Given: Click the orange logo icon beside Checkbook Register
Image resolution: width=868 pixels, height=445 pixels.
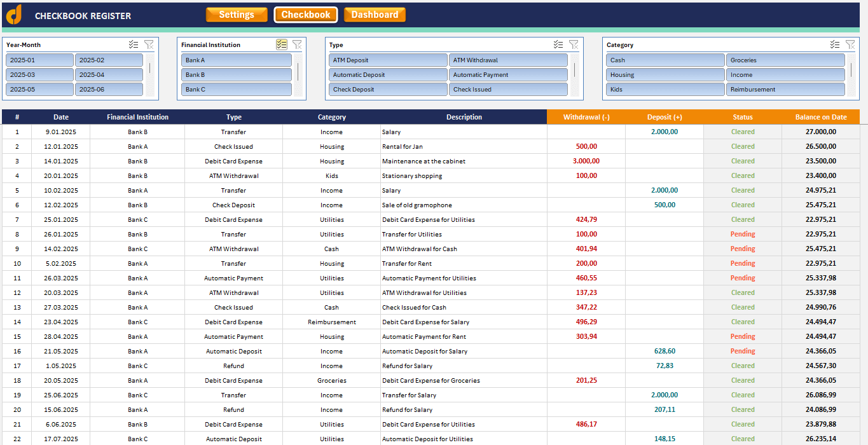Looking at the screenshot, I should pyautogui.click(x=13, y=15).
